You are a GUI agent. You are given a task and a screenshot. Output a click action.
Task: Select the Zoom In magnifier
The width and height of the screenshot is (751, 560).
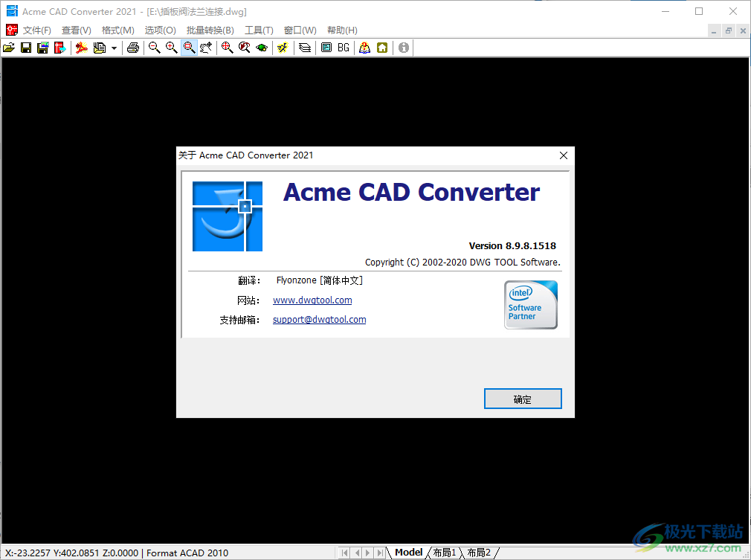click(172, 48)
